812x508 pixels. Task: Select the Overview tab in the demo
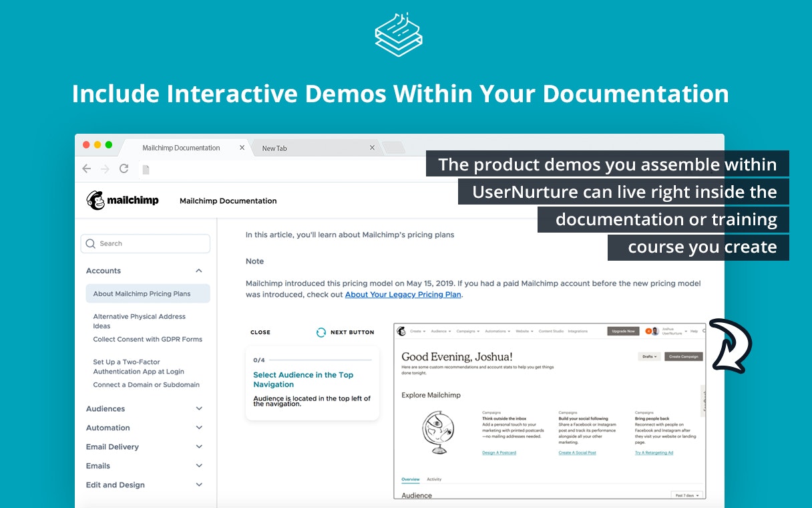tap(411, 479)
